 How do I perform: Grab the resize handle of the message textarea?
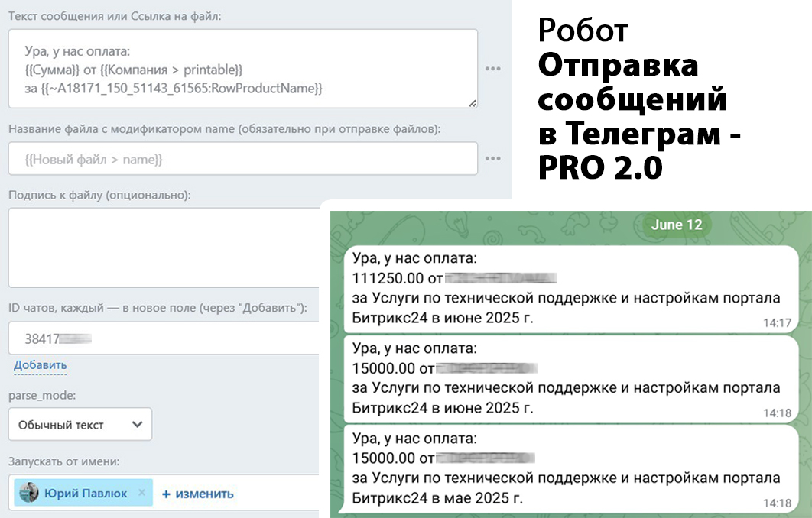[x=473, y=103]
